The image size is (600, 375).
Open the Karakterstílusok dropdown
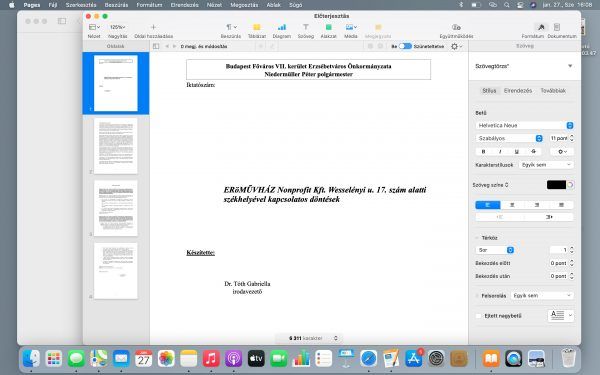[x=546, y=165]
